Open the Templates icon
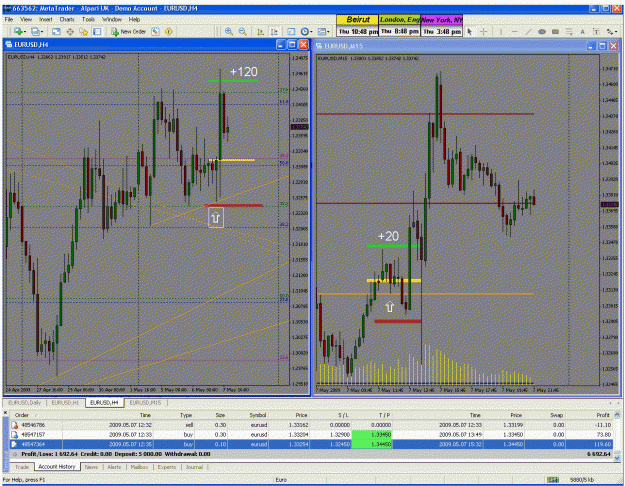Image resolution: width=625 pixels, height=486 pixels. point(322,31)
